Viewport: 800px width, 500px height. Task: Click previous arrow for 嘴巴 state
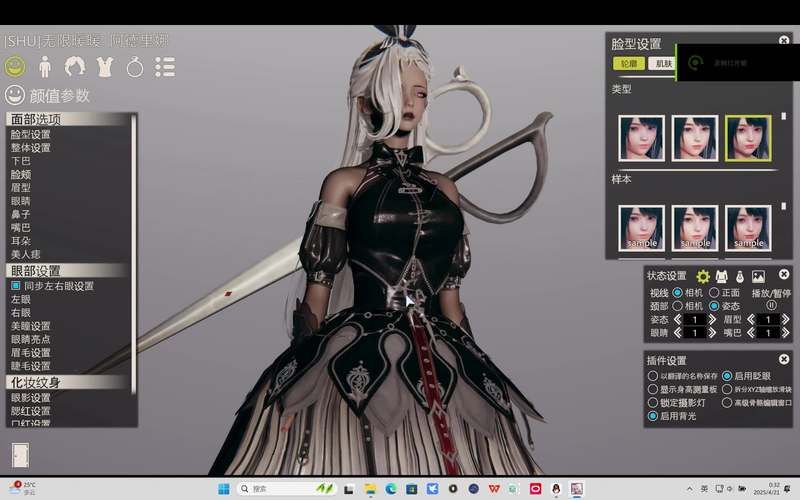[x=751, y=333]
